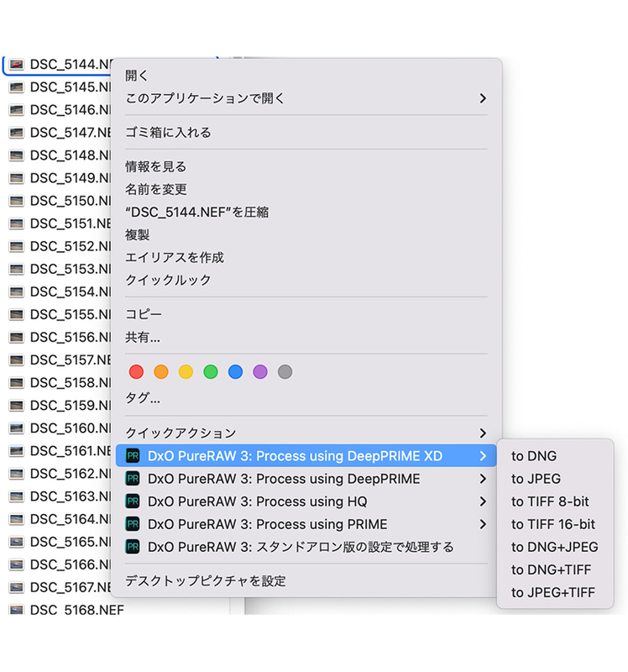Image resolution: width=628 pixels, height=672 pixels.
Task: Click the file icon of DSC_5165
Action: point(17,542)
